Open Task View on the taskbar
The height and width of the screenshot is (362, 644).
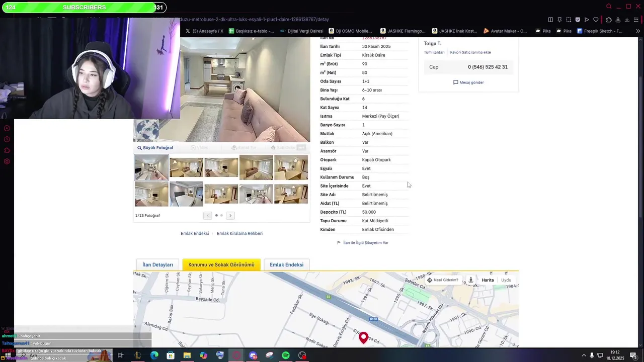[121, 355]
